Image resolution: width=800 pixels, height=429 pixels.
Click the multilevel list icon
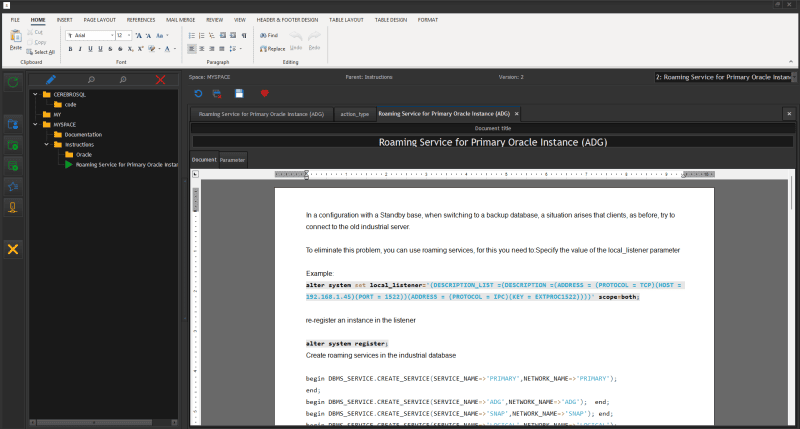(212, 35)
